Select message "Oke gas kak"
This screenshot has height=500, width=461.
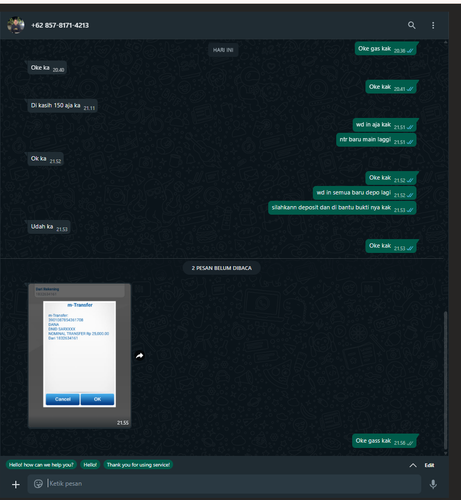[386, 49]
